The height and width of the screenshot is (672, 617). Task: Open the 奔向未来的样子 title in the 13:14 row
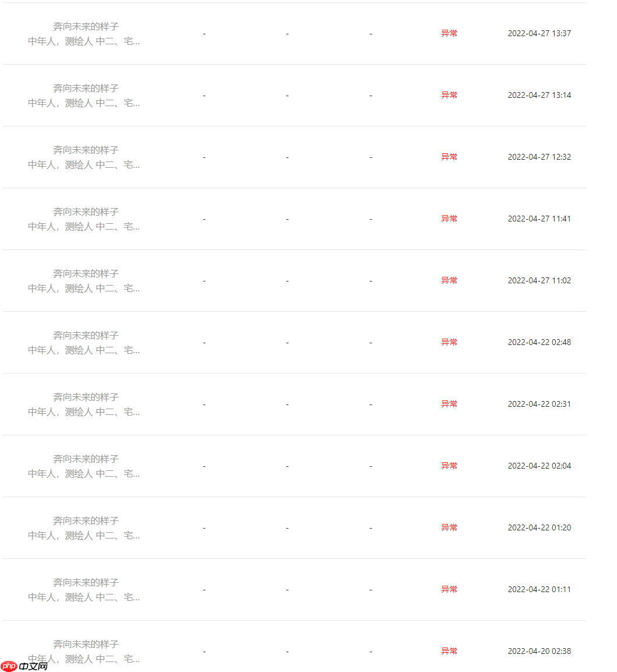point(86,88)
